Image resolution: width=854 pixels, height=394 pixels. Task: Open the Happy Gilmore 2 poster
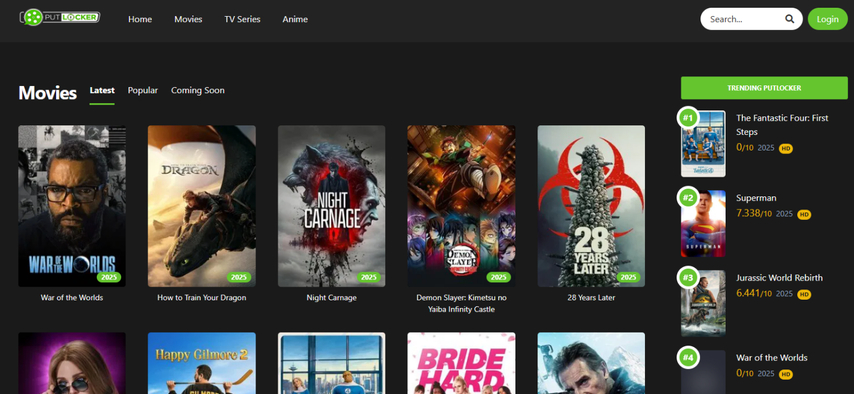pyautogui.click(x=202, y=363)
